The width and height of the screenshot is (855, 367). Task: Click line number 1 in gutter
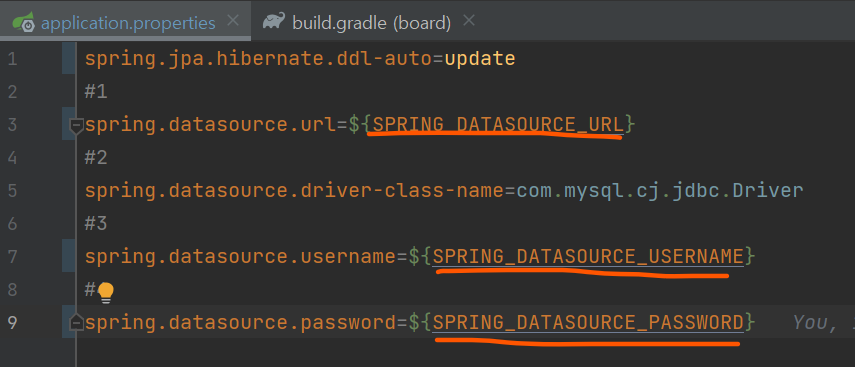click(13, 59)
